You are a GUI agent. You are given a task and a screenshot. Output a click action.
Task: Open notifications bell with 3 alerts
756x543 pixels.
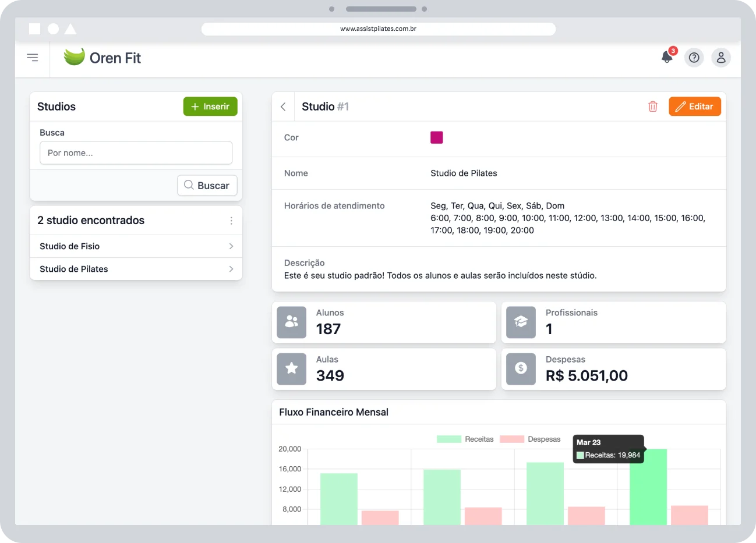point(667,57)
